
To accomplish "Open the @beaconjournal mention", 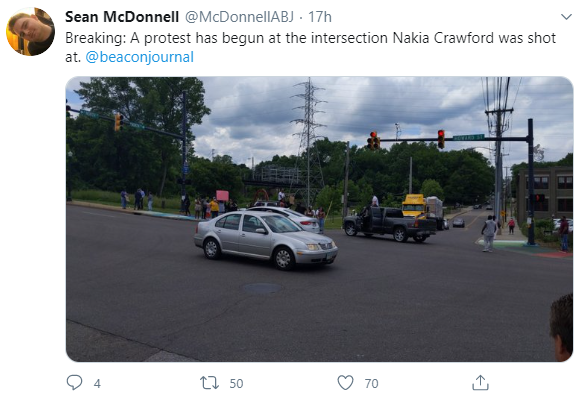I will pyautogui.click(x=140, y=57).
